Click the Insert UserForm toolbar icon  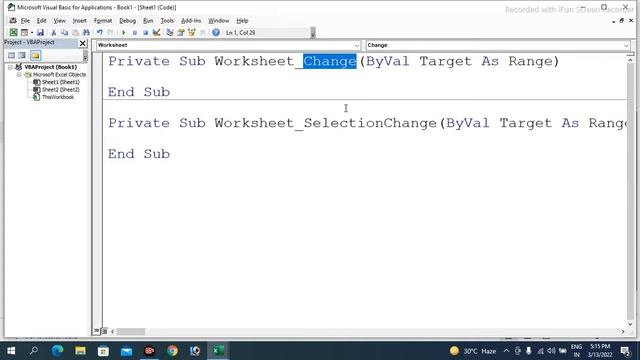(x=24, y=32)
